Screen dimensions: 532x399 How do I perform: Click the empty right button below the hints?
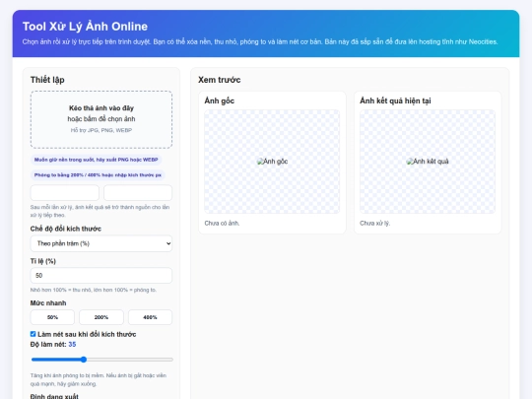pyautogui.click(x=138, y=193)
